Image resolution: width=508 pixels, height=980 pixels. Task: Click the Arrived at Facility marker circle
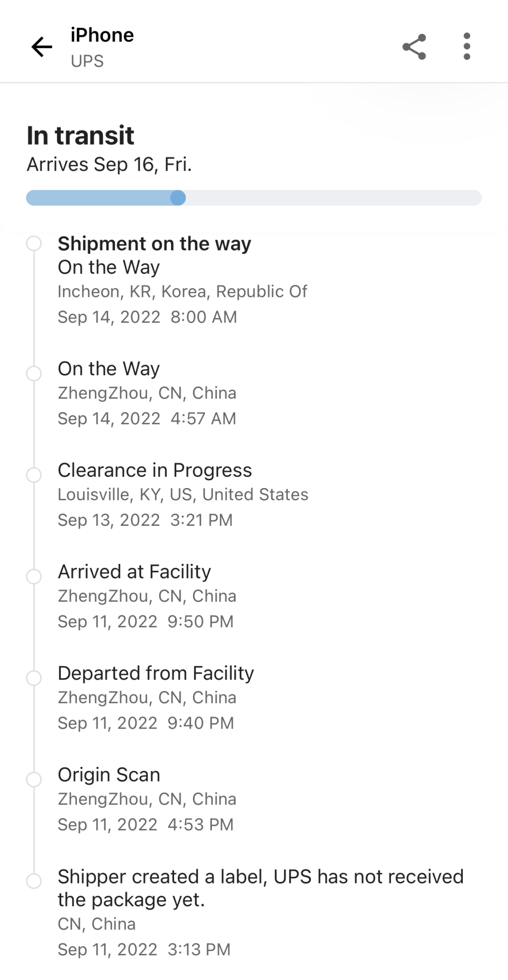point(34,576)
